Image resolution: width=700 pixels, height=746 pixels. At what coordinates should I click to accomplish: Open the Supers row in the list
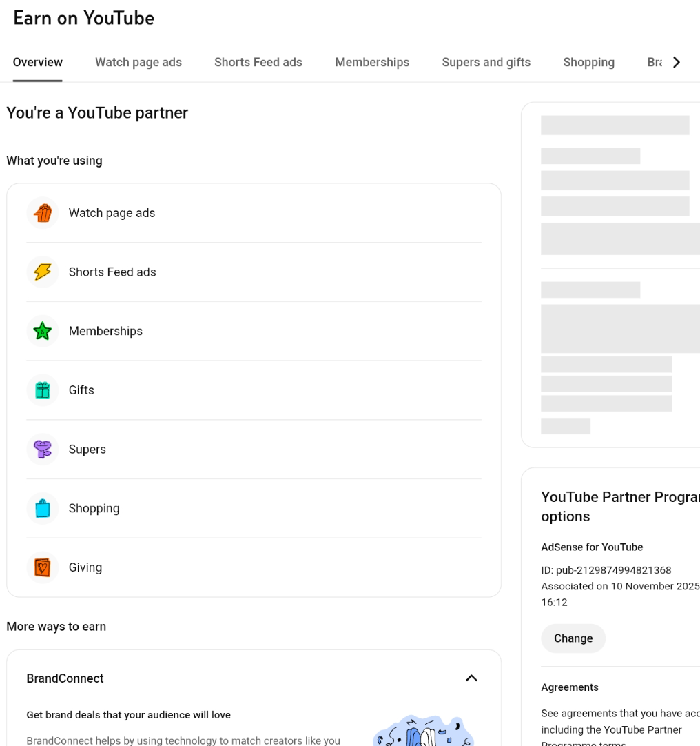coord(254,450)
